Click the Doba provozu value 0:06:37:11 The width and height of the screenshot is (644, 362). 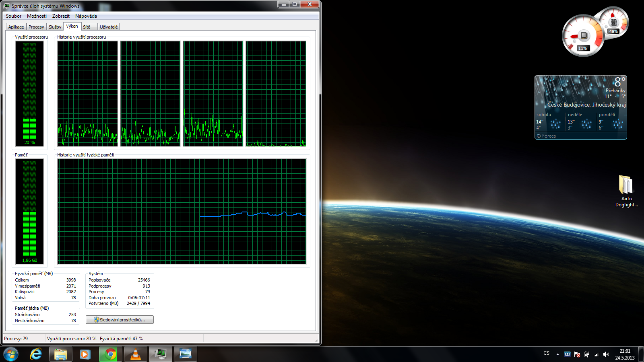click(139, 298)
